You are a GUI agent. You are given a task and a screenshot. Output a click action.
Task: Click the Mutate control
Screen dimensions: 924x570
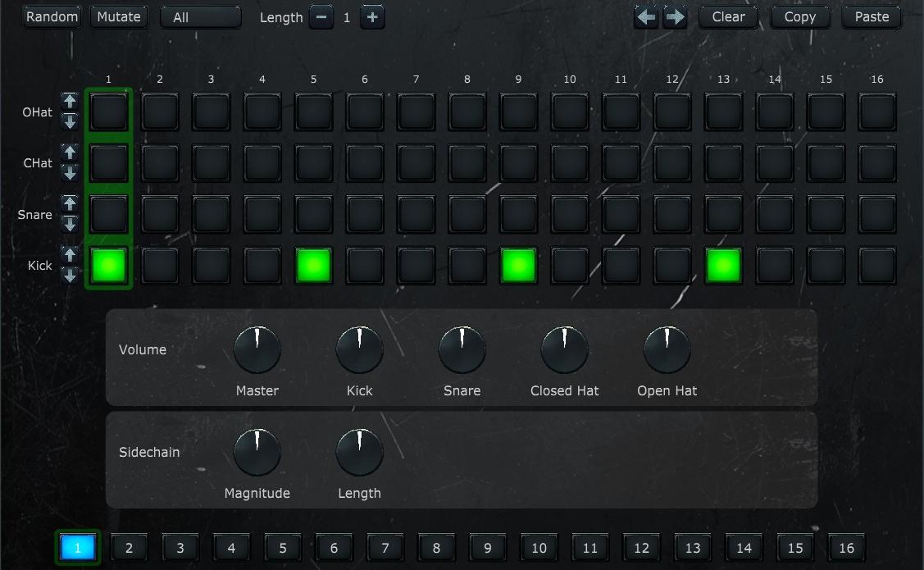118,16
